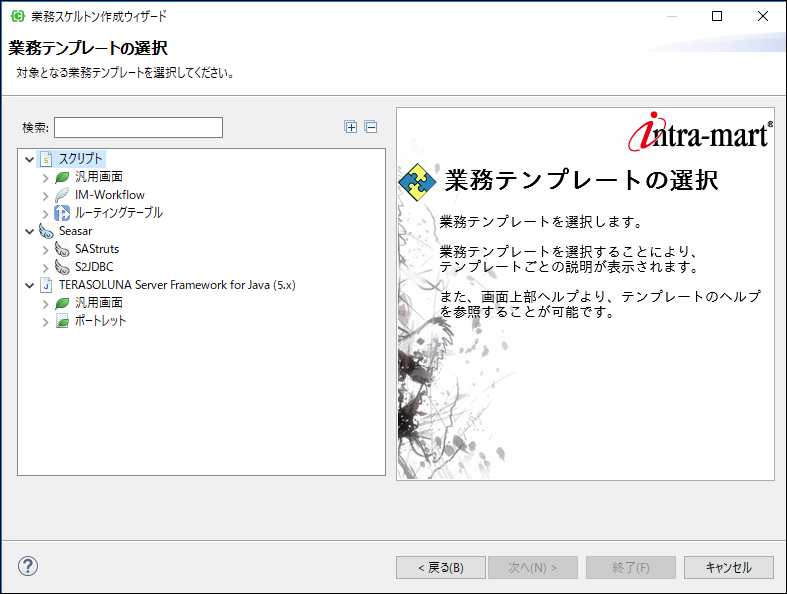Click the ルーティングテーブル blue arrow icon

tap(62, 213)
